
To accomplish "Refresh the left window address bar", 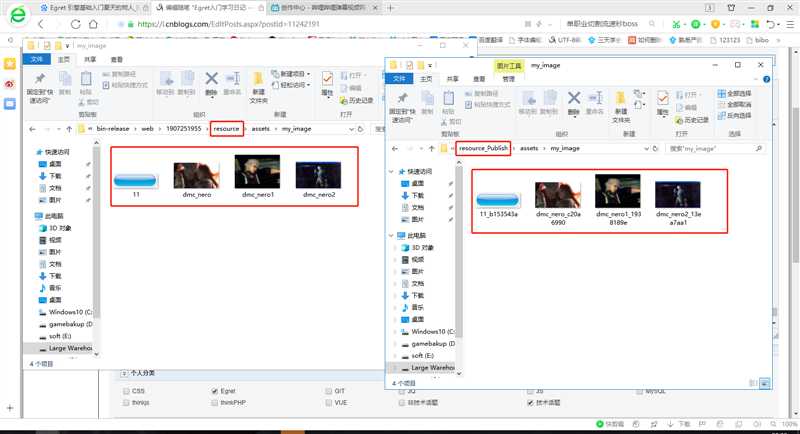I will (x=360, y=129).
